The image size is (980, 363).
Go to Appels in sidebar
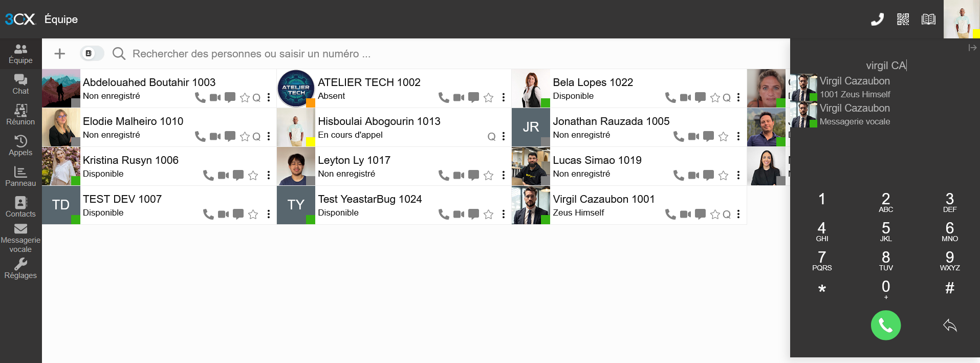[20, 145]
